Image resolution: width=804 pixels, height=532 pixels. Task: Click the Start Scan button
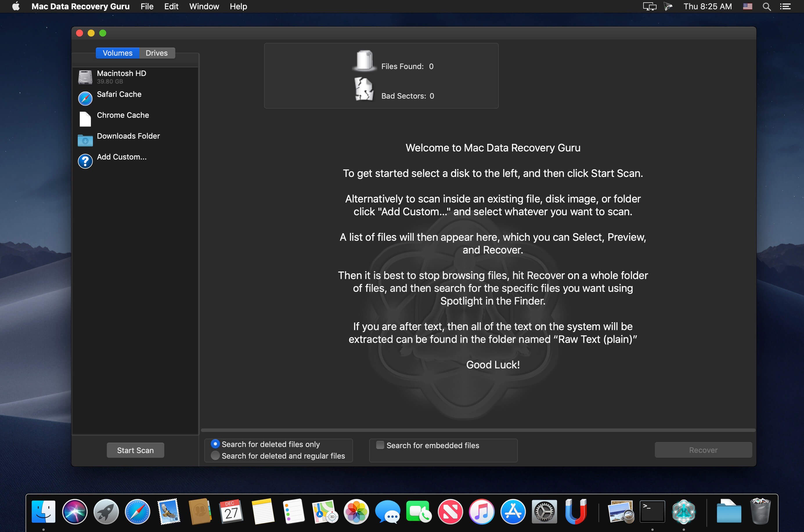tap(136, 450)
